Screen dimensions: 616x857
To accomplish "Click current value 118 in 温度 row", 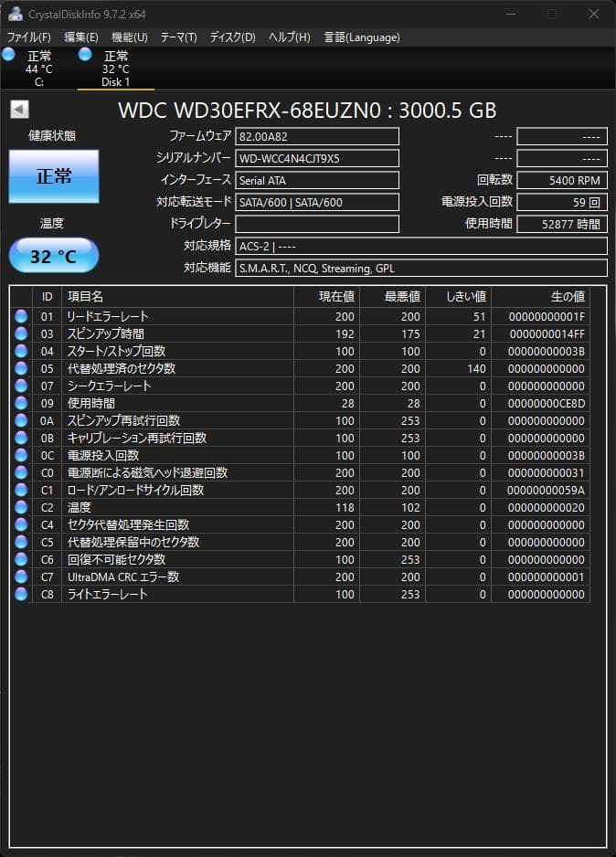I will [x=345, y=508].
